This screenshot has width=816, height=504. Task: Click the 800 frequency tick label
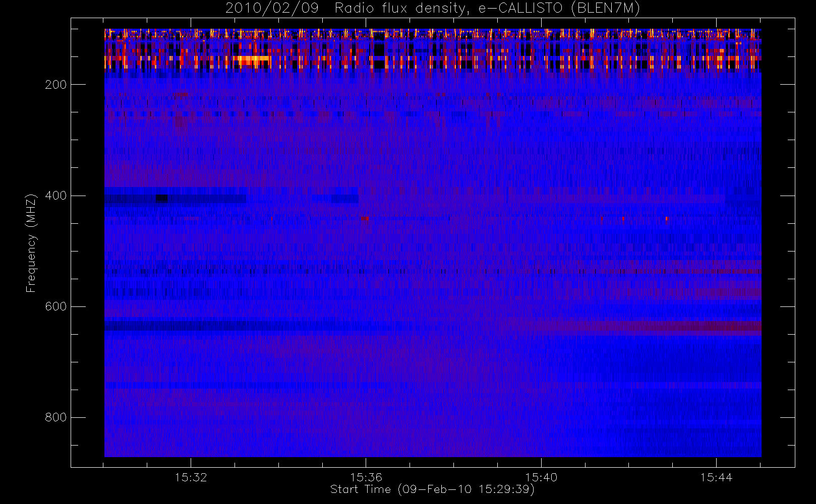pyautogui.click(x=55, y=417)
